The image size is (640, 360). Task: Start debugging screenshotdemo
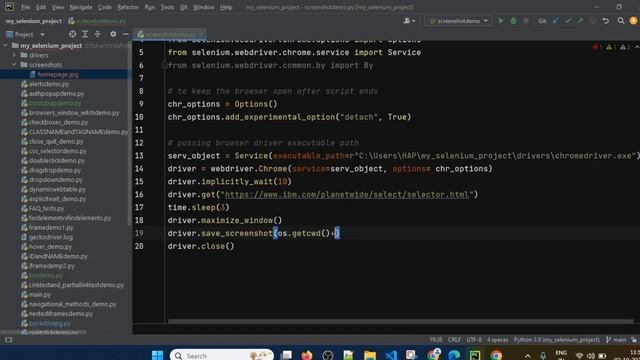(x=513, y=21)
